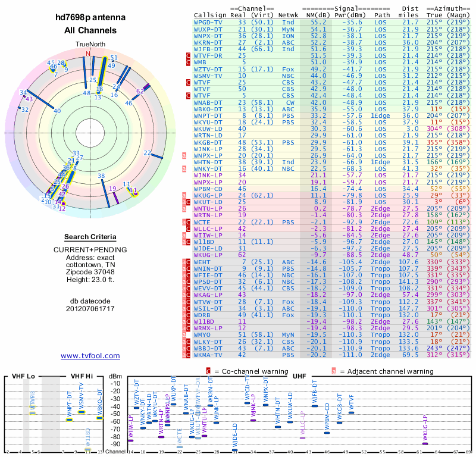Click the warning icons beside the WCTE row

(x=186, y=223)
